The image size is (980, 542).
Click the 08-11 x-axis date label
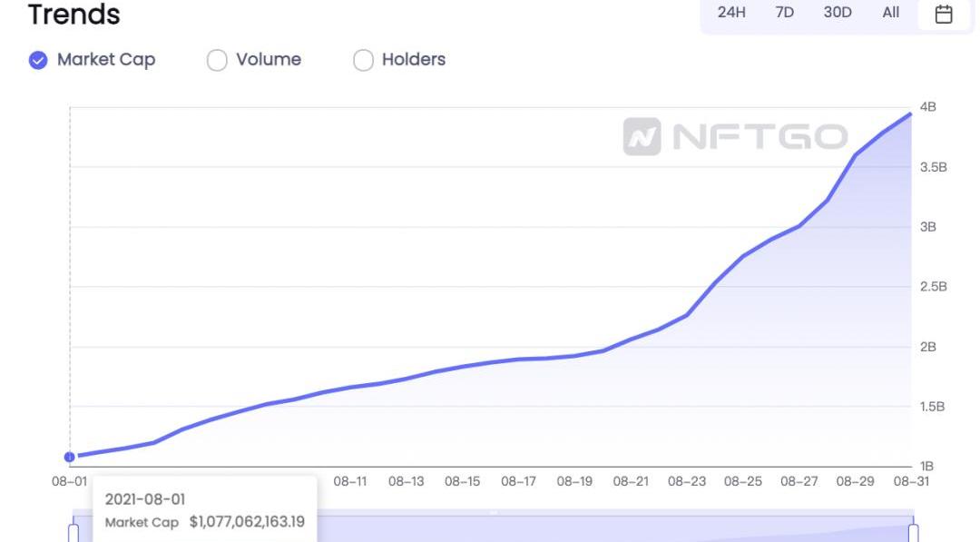coord(350,482)
